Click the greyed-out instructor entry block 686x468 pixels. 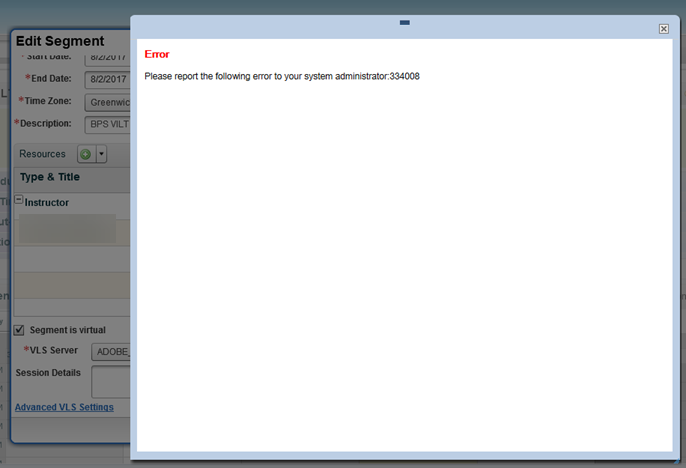68,229
